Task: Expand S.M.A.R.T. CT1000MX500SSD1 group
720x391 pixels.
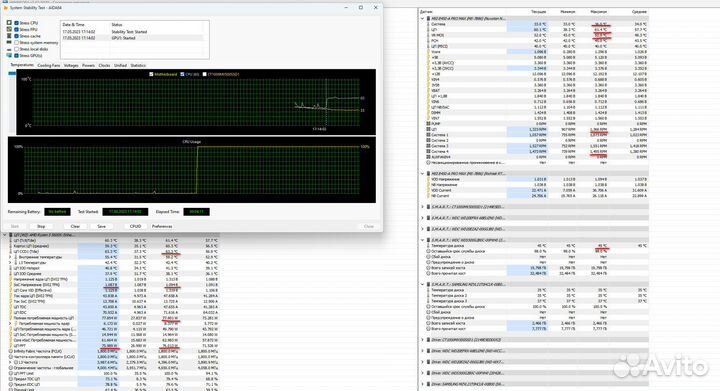Action: 422,207
